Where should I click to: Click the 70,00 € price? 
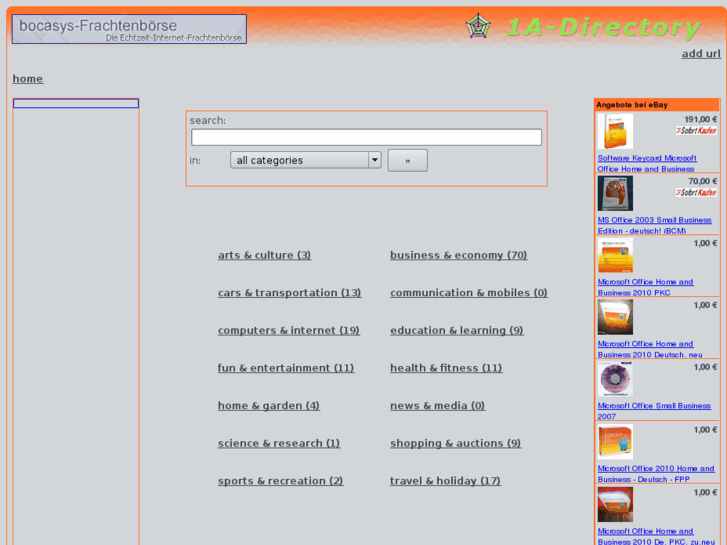click(x=702, y=181)
